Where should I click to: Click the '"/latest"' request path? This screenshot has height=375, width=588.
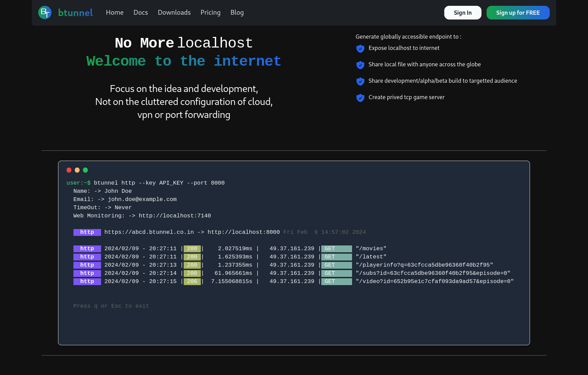pyautogui.click(x=371, y=257)
